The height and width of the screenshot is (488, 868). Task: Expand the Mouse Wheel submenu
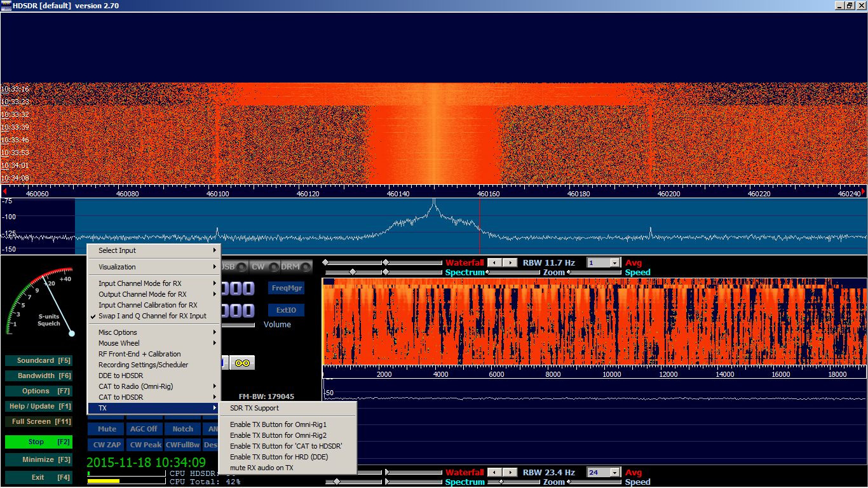(153, 343)
